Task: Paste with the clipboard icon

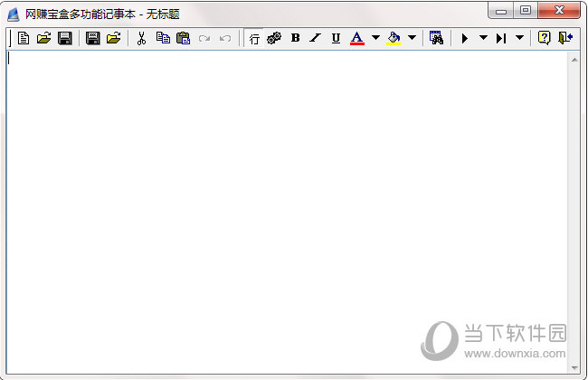Action: click(184, 38)
